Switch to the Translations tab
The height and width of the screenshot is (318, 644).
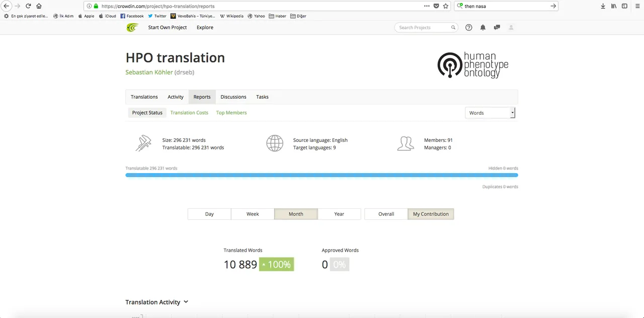(x=144, y=97)
